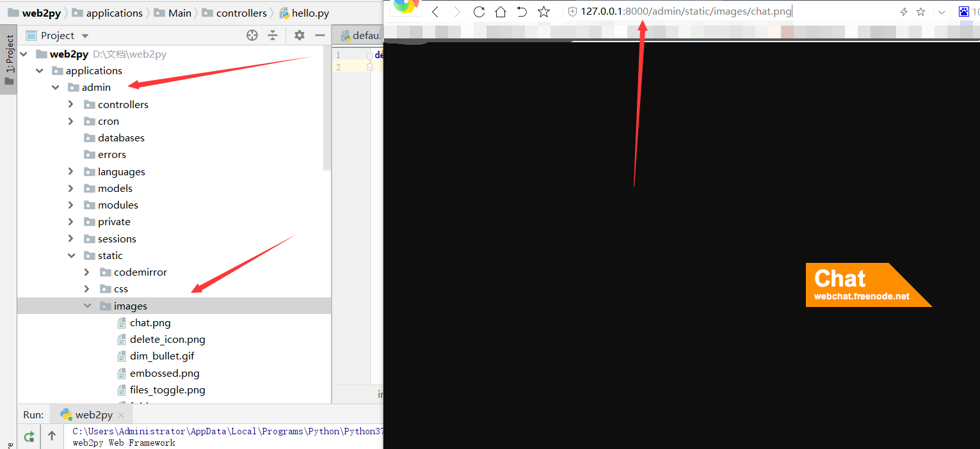The height and width of the screenshot is (449, 980).
Task: Click hello.py in the breadcrumb path
Action: tap(310, 13)
